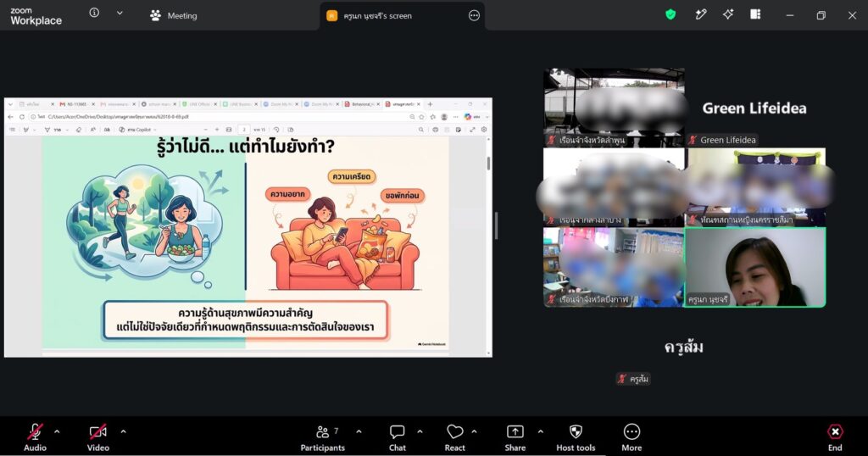Click the PDF fit to page icon
The width and height of the screenshot is (868, 456).
229,130
